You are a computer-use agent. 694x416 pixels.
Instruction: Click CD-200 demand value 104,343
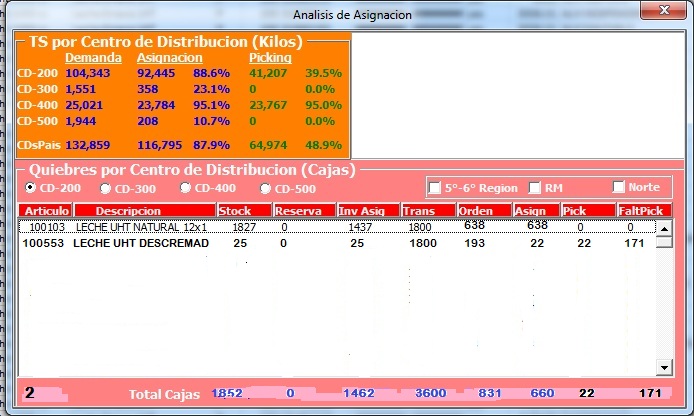88,73
